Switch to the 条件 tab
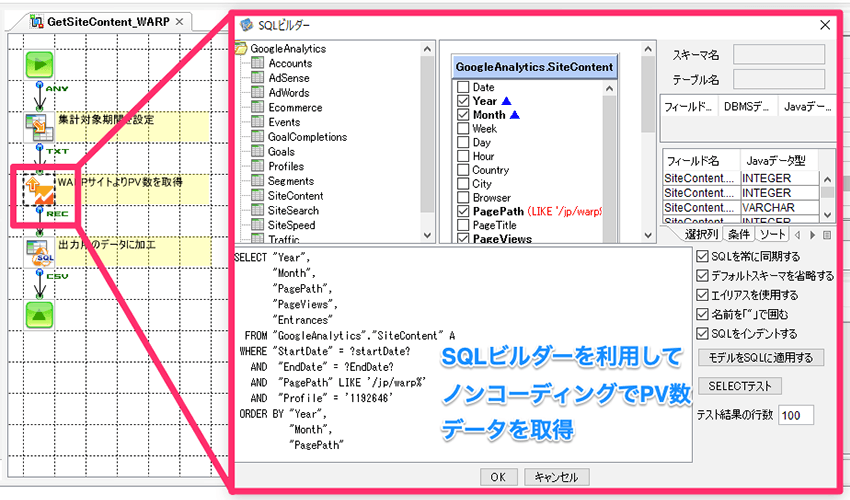850x500 pixels. click(739, 234)
